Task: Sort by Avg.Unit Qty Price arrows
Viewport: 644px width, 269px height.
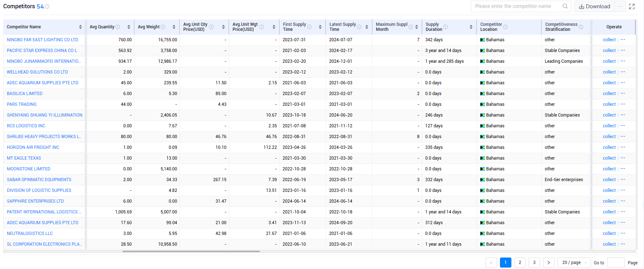Action: pyautogui.click(x=223, y=27)
